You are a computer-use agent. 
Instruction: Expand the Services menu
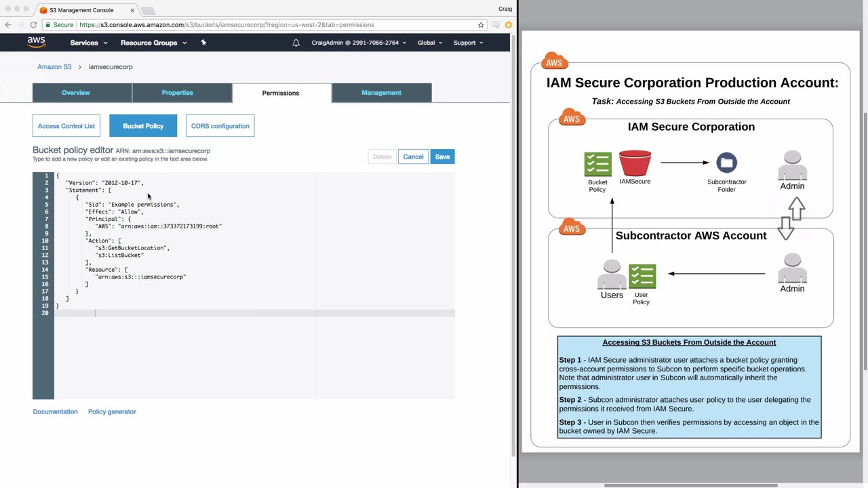(89, 43)
